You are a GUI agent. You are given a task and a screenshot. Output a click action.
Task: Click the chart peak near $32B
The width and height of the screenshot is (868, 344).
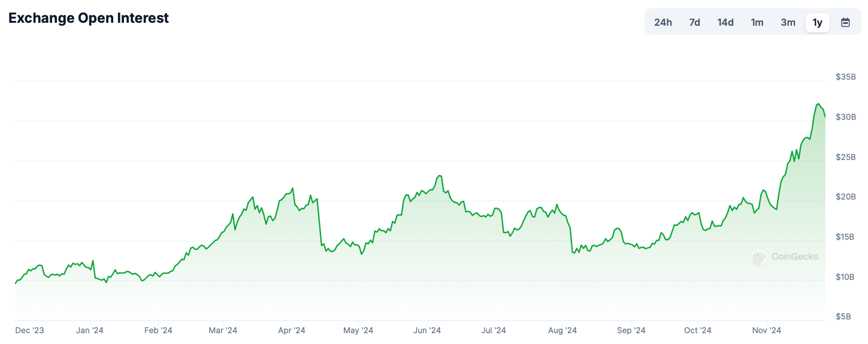pyautogui.click(x=818, y=104)
